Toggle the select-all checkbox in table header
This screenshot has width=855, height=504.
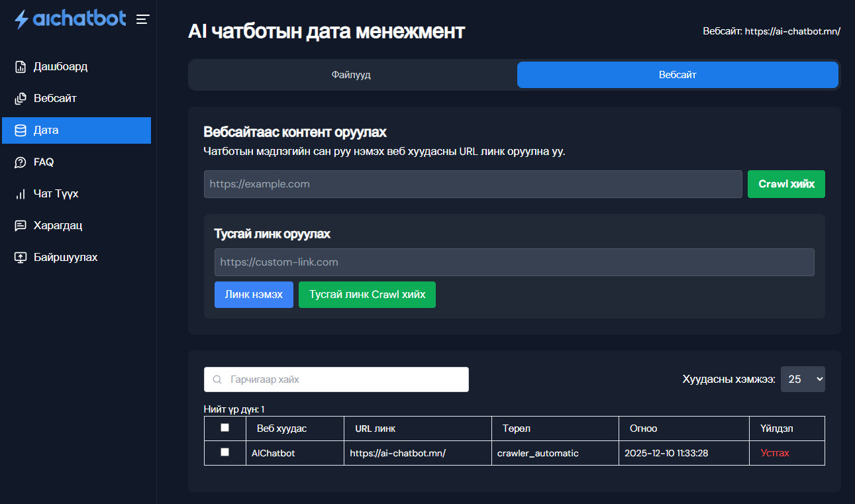point(225,428)
